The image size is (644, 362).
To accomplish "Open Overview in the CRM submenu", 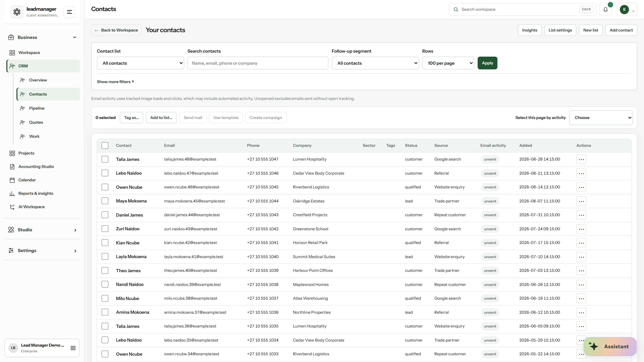I will pyautogui.click(x=48, y=80).
